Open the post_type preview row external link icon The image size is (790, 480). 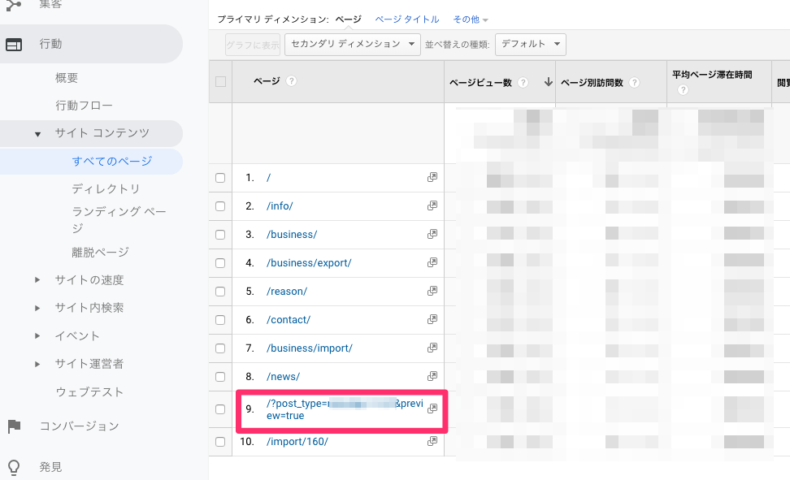[x=432, y=409]
